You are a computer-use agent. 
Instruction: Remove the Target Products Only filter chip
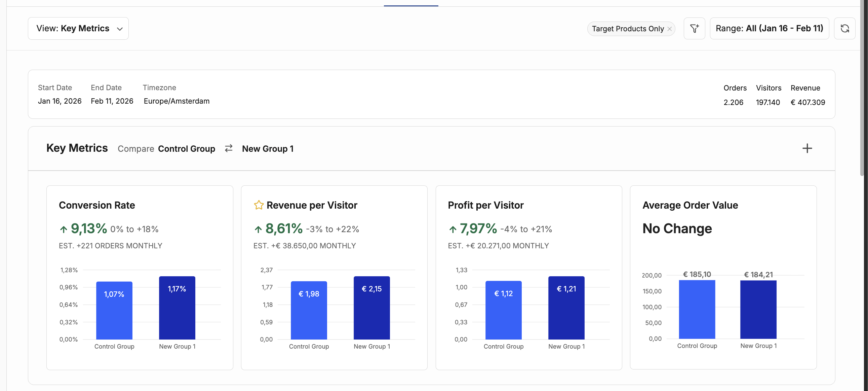pos(670,29)
